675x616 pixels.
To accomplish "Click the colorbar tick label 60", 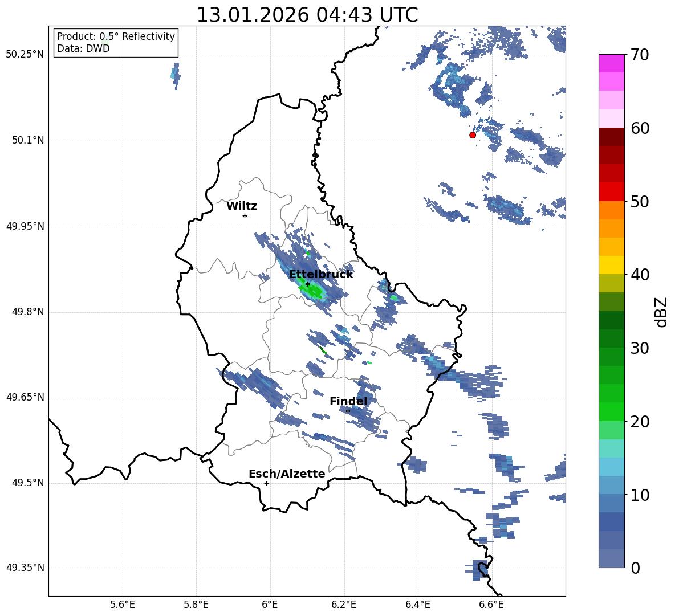I will (640, 128).
